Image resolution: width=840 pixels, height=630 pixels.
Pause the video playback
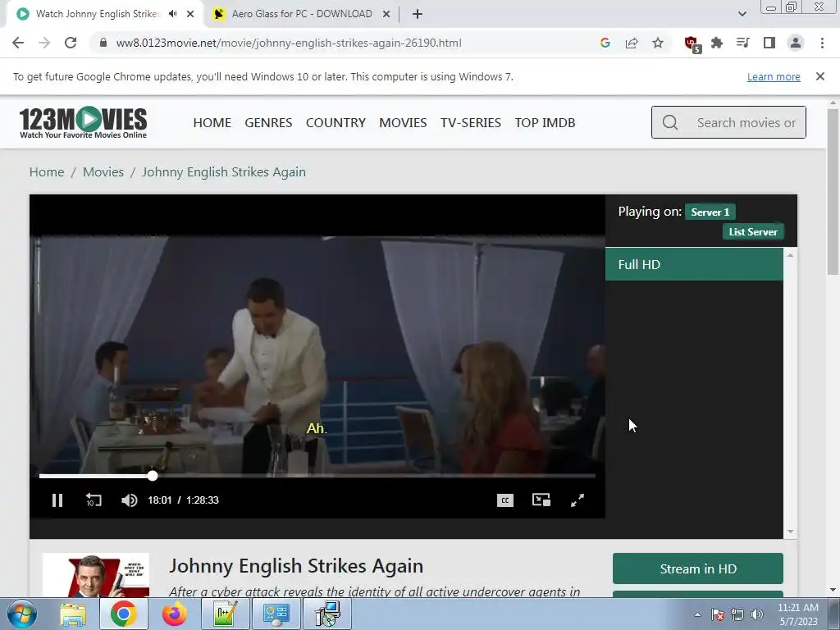(57, 500)
